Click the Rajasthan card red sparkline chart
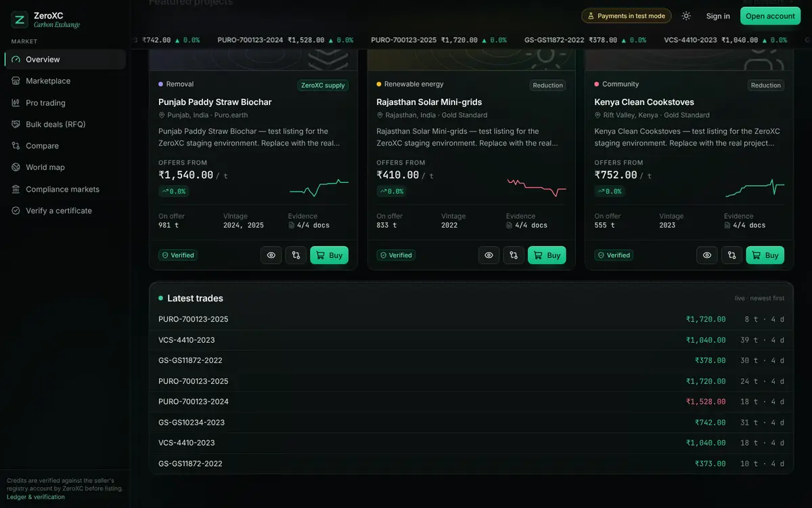 (x=537, y=188)
